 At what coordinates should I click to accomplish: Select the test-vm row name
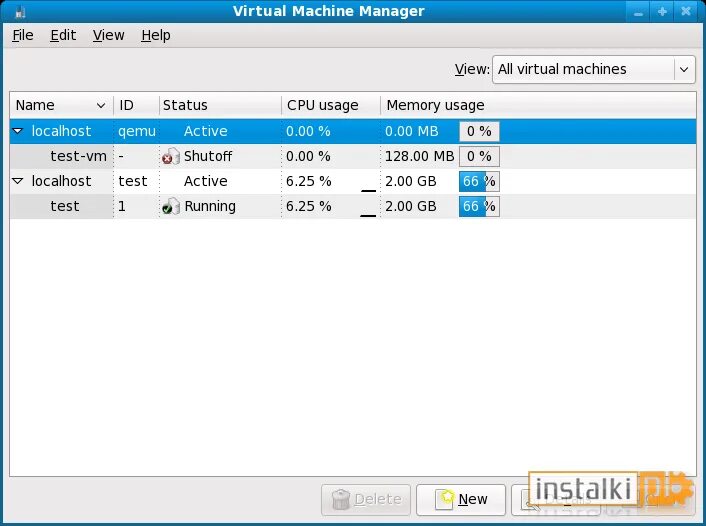[78, 156]
